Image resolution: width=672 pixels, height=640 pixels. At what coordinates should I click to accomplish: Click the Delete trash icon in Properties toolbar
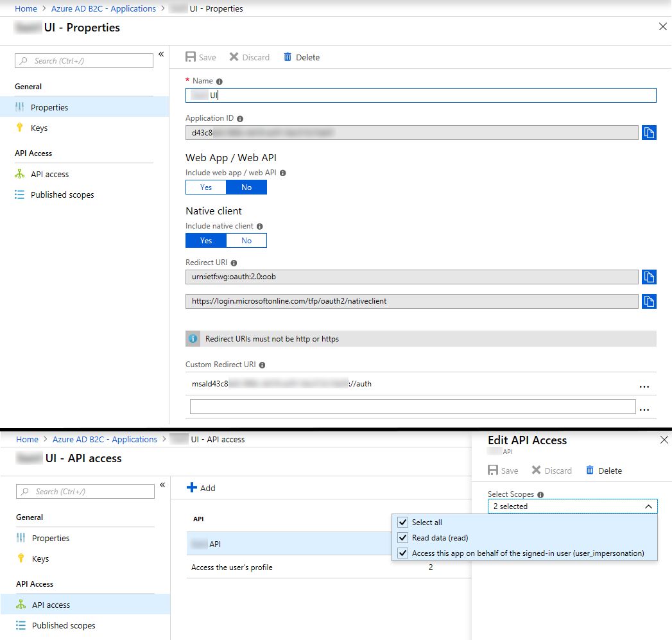[288, 57]
